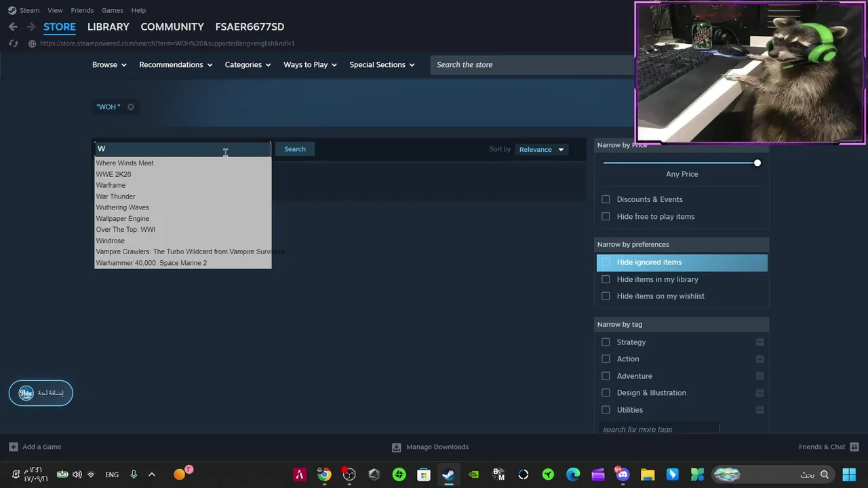Open the Sort by Relevance dropdown
Viewport: 868px width, 488px height.
[x=541, y=149]
